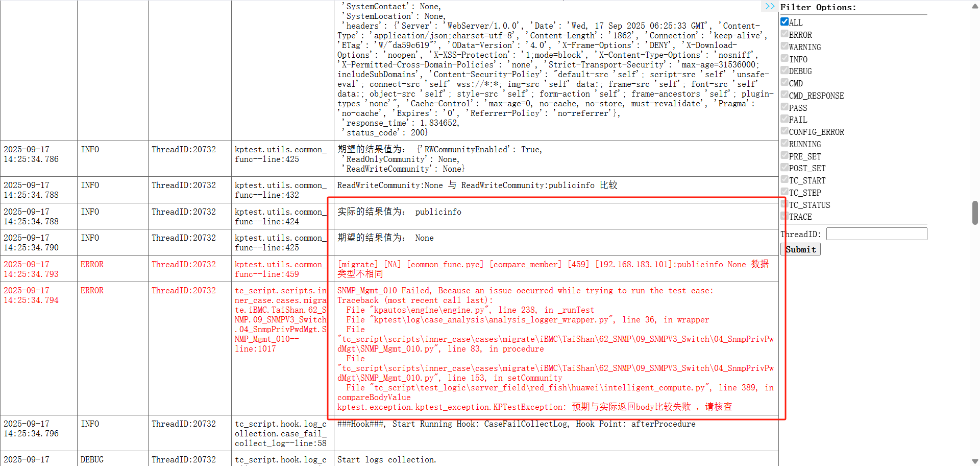Click the ERROR level cell at 14:25:34.793

[x=92, y=265]
